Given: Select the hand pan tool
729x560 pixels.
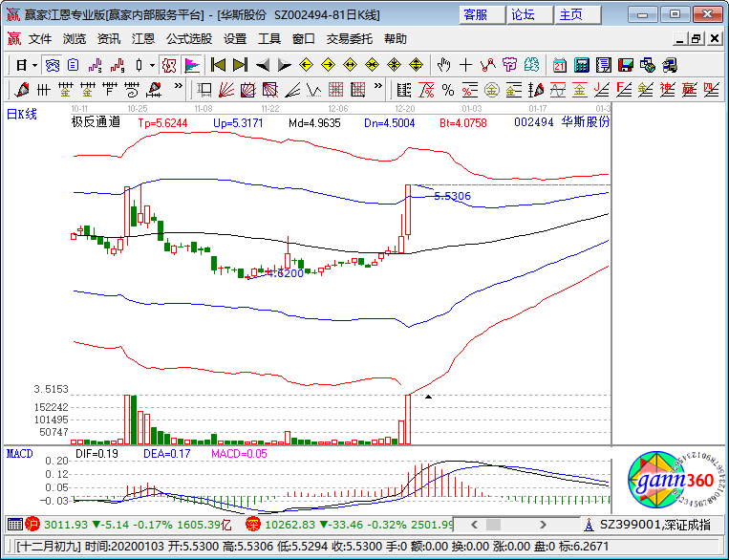Looking at the screenshot, I should click(x=444, y=65).
